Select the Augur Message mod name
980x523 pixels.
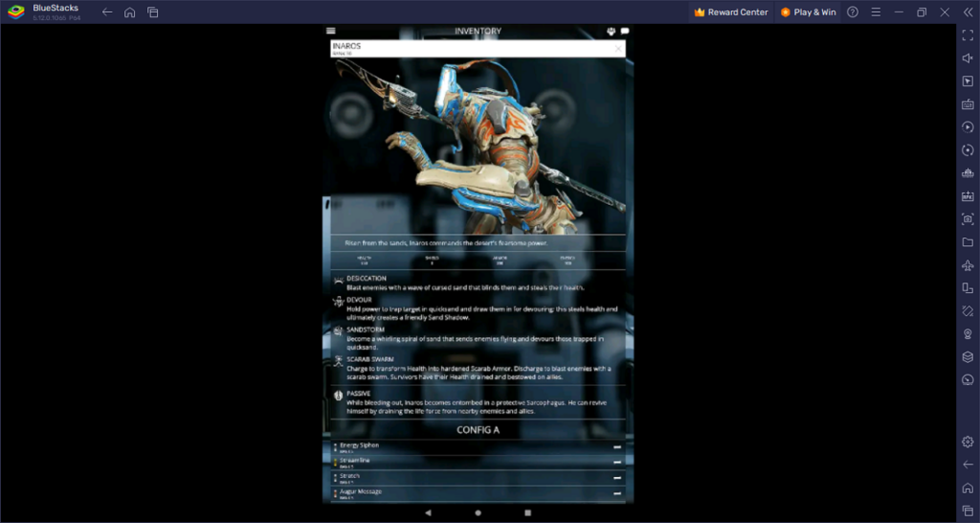(361, 491)
